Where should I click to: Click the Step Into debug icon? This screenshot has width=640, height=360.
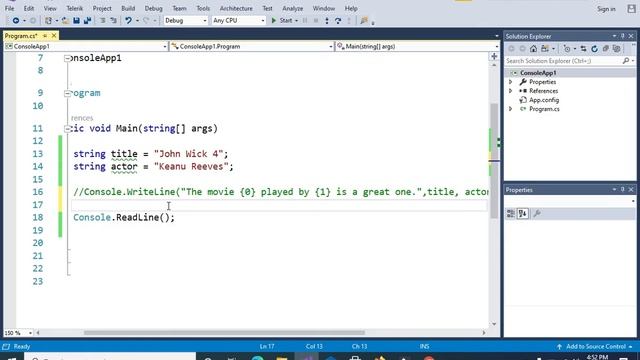pos(327,20)
